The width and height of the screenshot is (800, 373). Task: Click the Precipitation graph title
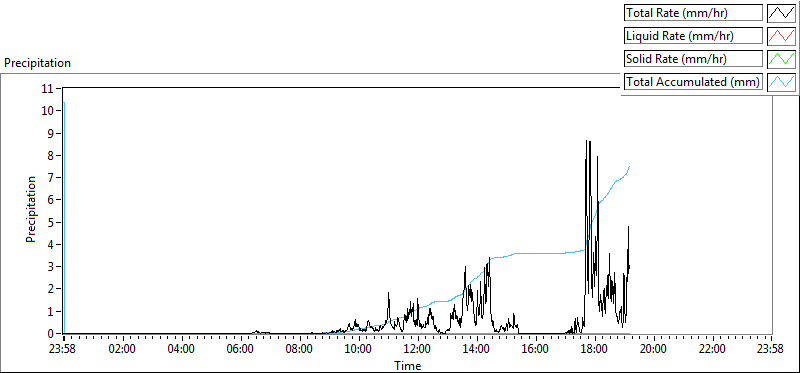tap(37, 63)
